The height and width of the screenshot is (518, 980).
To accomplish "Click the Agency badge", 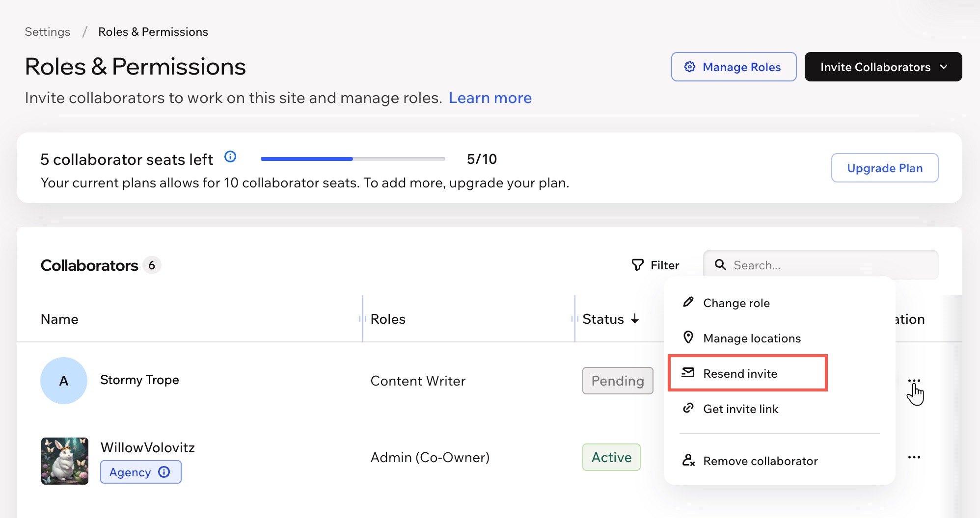I will [x=141, y=472].
